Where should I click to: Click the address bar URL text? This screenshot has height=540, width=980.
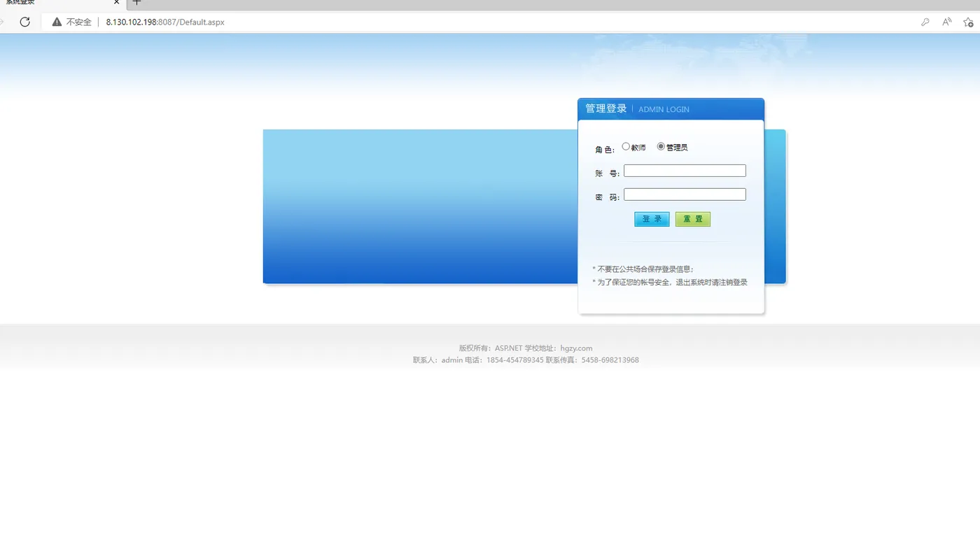pos(165,22)
